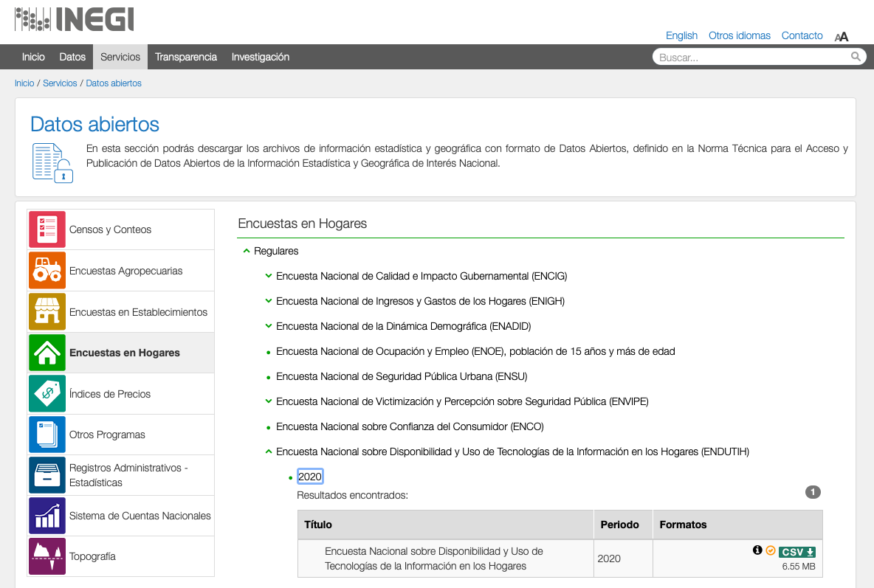Click the green house Encuestas en Hogares icon
874x588 pixels.
[47, 353]
